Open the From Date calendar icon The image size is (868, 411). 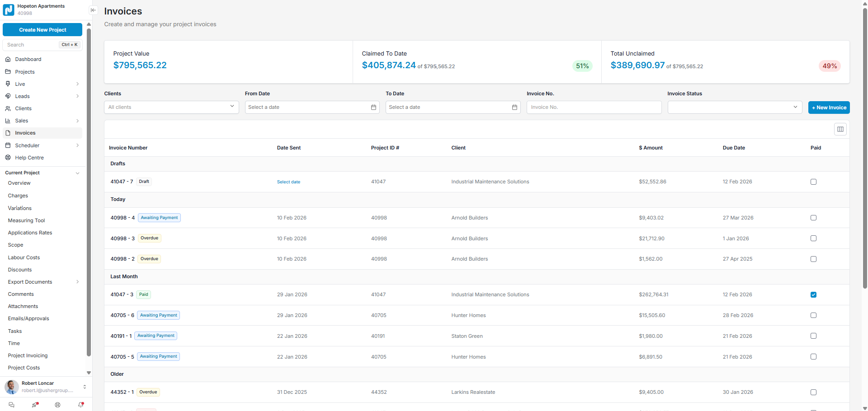click(x=373, y=107)
